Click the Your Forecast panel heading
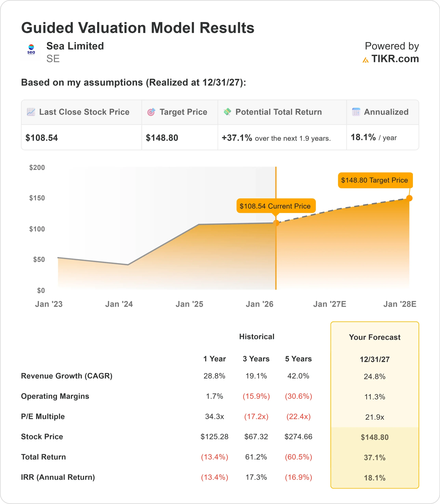Image resolution: width=440 pixels, height=504 pixels. tap(375, 337)
